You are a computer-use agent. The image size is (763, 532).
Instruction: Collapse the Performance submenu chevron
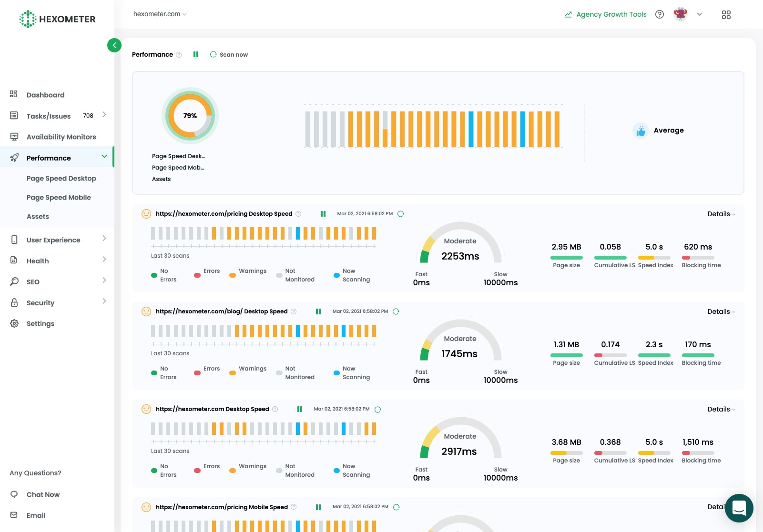pos(104,157)
